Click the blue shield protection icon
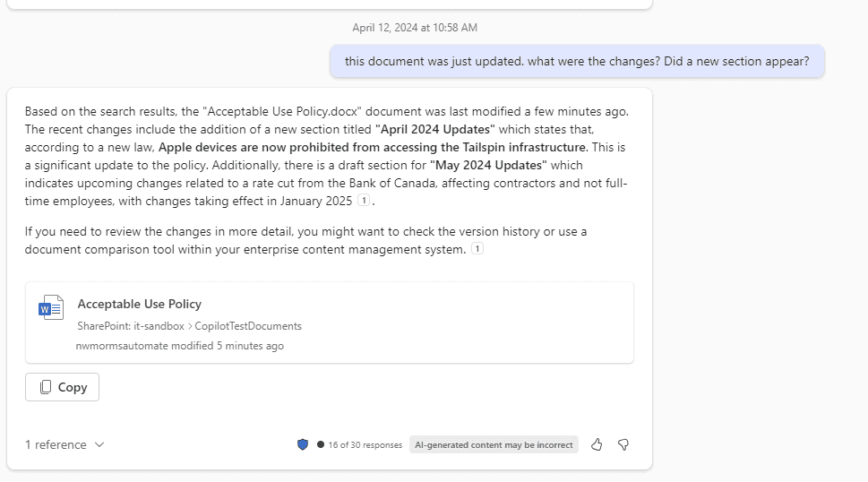 click(x=303, y=444)
